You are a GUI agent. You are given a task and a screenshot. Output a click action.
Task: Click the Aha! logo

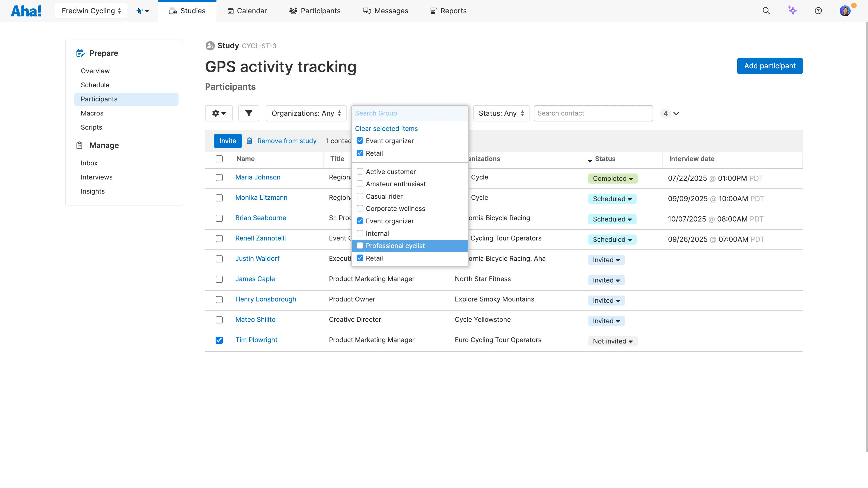coord(26,11)
